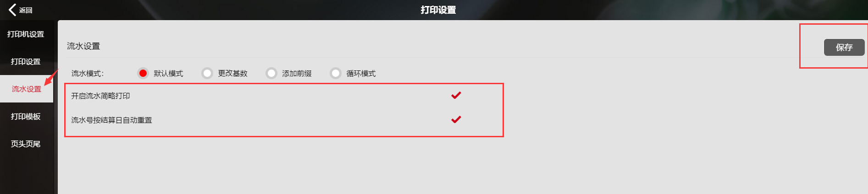Enable the 循环模式 radio button

[336, 73]
